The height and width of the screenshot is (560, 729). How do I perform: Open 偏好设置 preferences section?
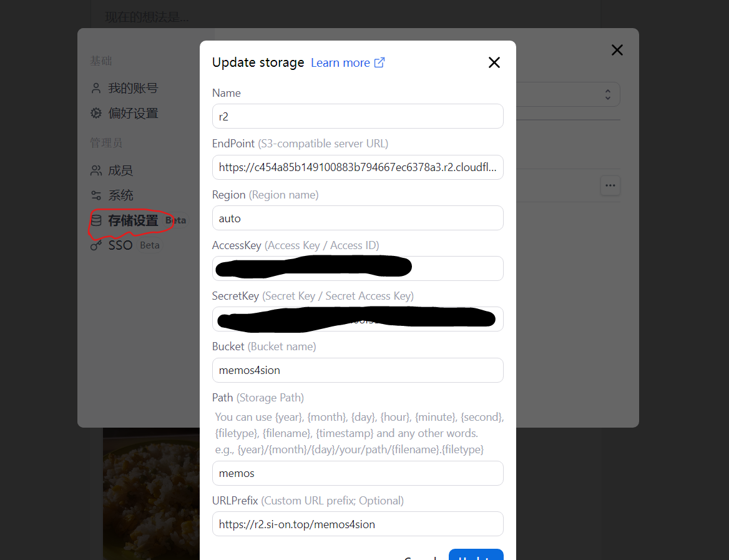[x=132, y=113]
